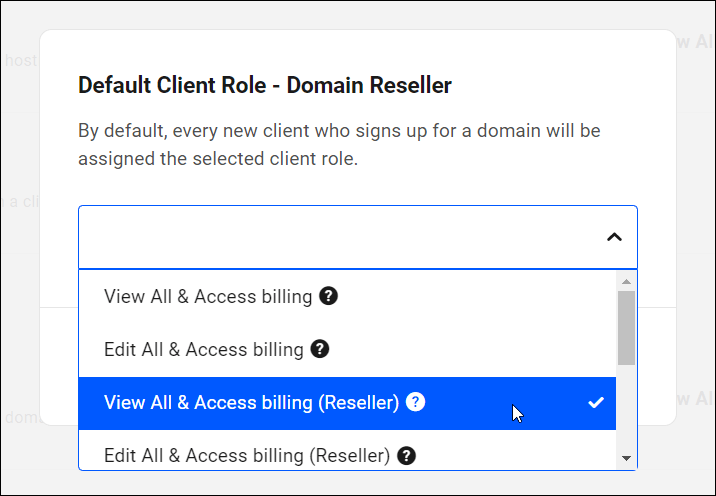Screen dimensions: 716x496
Task: Click the empty client role combo box
Action: point(330,237)
